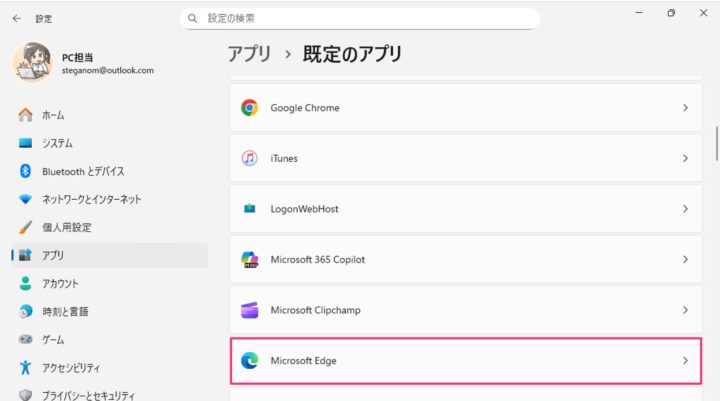Image resolution: width=720 pixels, height=401 pixels.
Task: Click the Apps icon in sidebar
Action: coord(25,255)
